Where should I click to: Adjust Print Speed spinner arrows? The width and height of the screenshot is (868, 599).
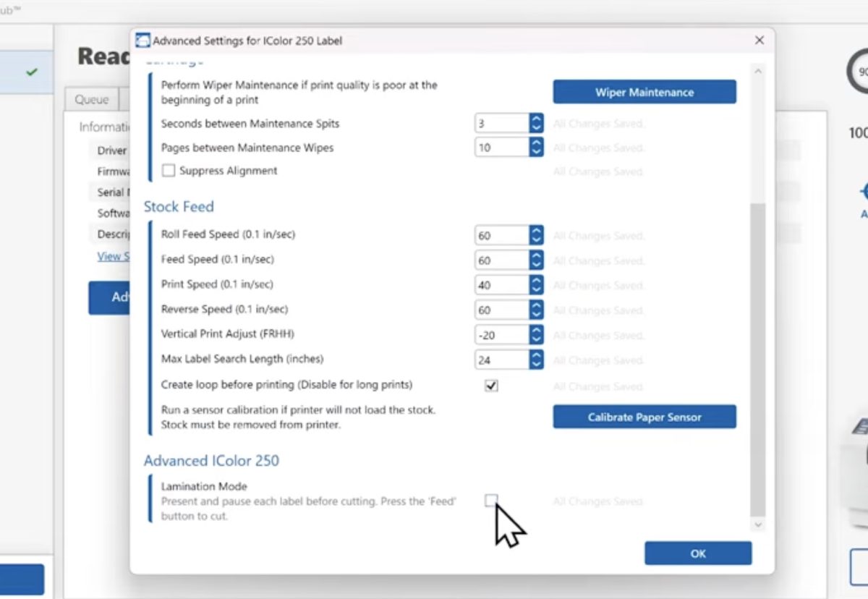(536, 284)
